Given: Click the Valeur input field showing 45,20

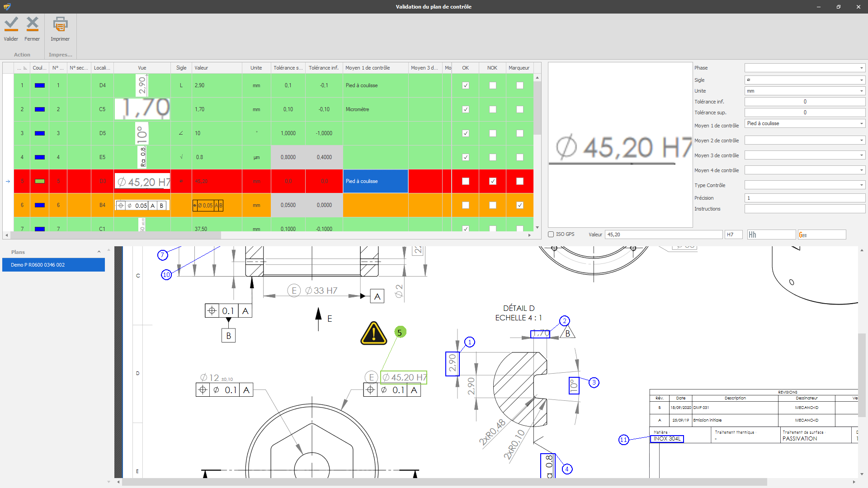Looking at the screenshot, I should pyautogui.click(x=663, y=235).
